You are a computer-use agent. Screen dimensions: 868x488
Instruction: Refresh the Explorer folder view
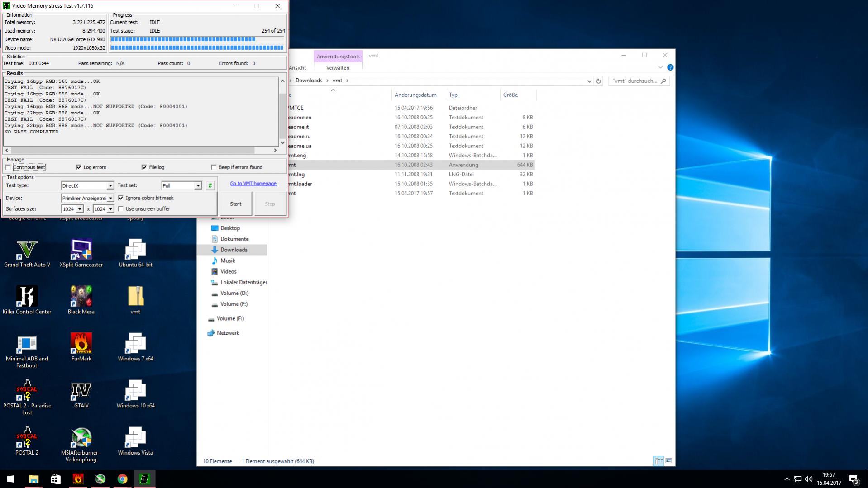point(598,81)
